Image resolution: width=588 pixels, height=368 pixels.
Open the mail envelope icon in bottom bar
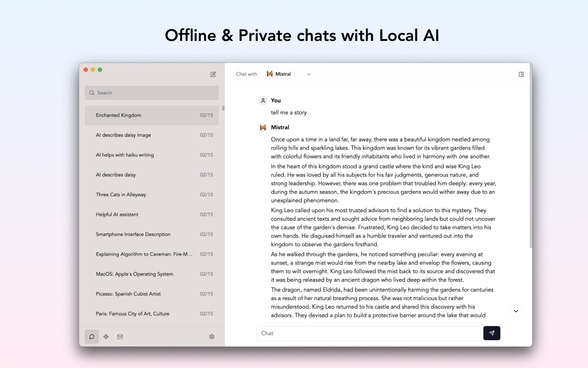tap(120, 337)
